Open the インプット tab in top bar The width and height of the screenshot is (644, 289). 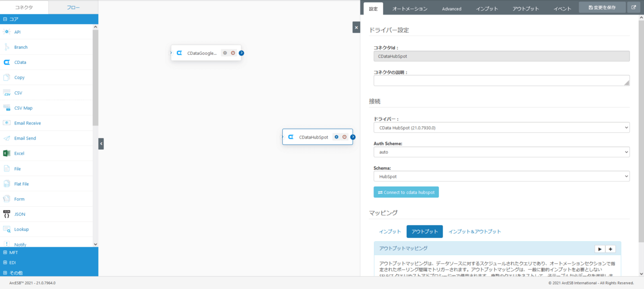pyautogui.click(x=487, y=9)
